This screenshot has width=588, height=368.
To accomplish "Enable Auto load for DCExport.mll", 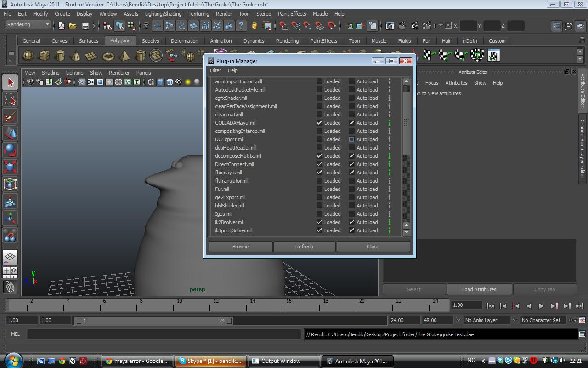I will click(x=351, y=139).
